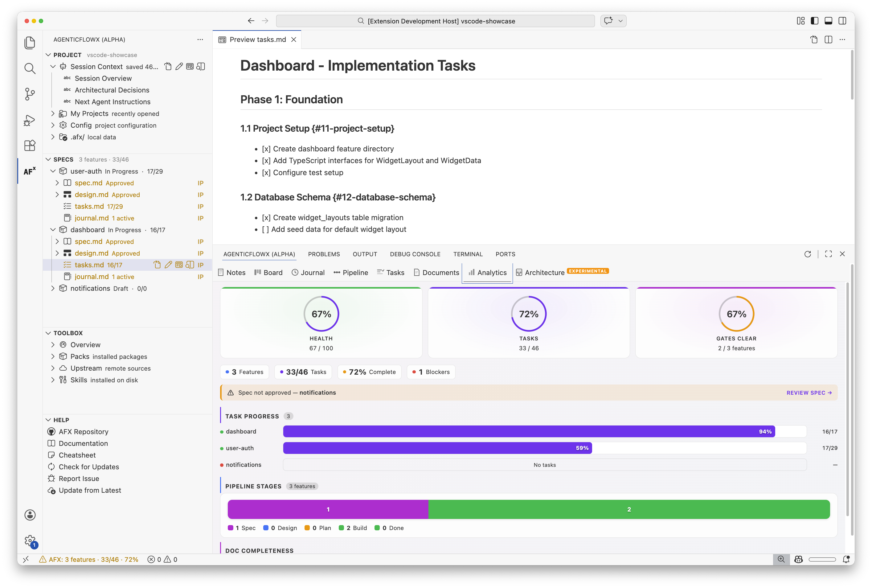Open the Source Control view
Image resolution: width=872 pixels, height=588 pixels.
[x=30, y=94]
